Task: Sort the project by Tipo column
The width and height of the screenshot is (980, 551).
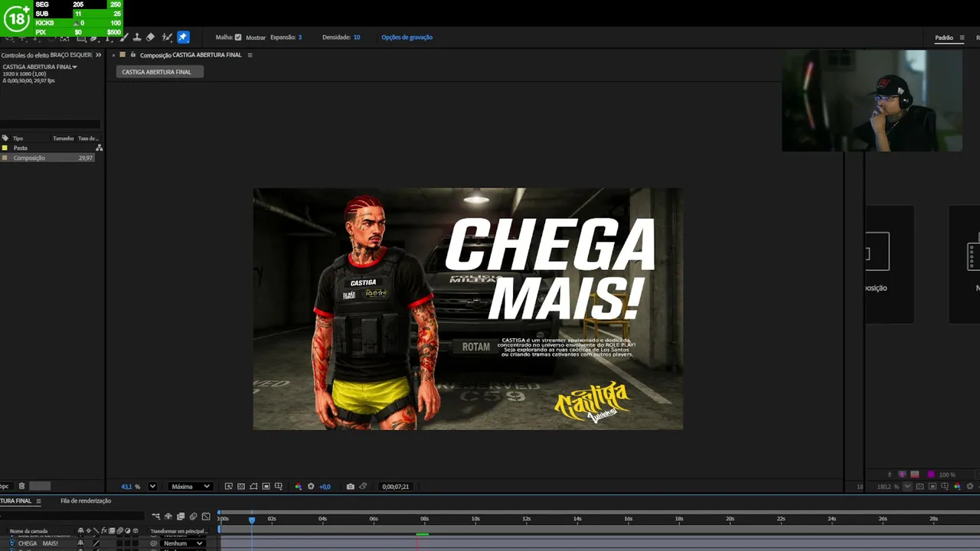Action: pos(18,139)
